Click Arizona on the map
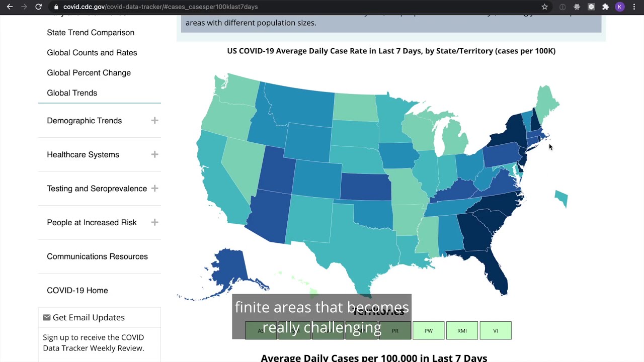 coord(270,216)
